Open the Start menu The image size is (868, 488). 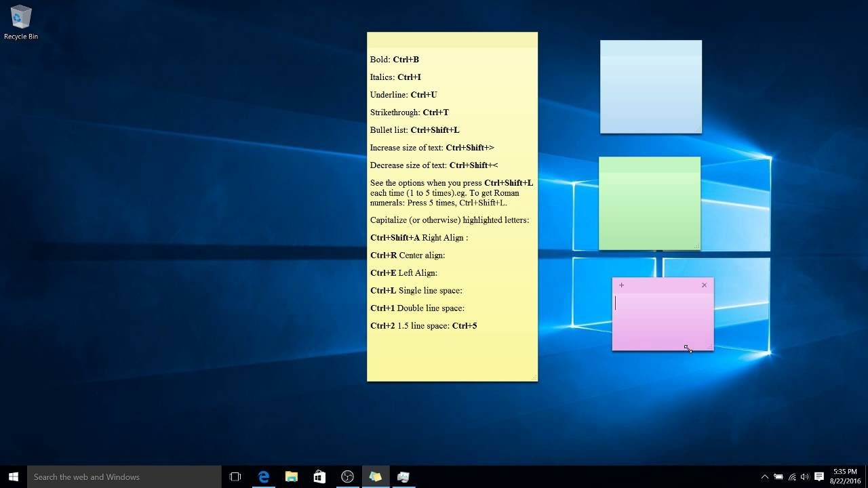coord(13,476)
